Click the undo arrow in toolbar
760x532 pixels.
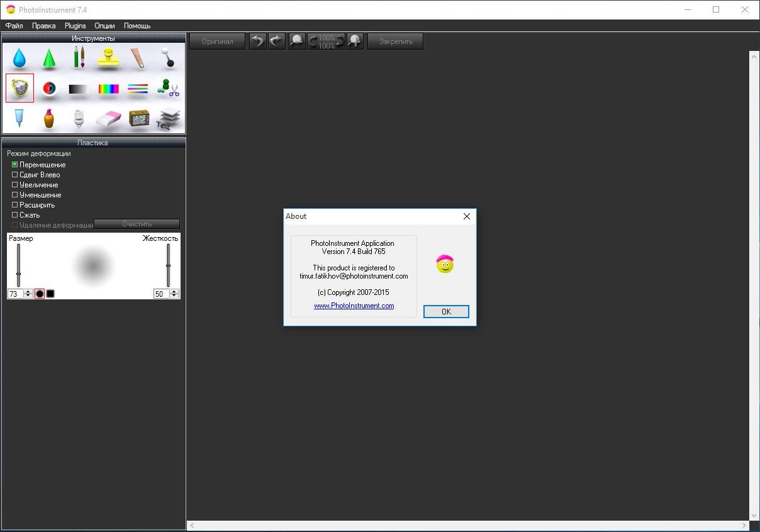click(258, 42)
